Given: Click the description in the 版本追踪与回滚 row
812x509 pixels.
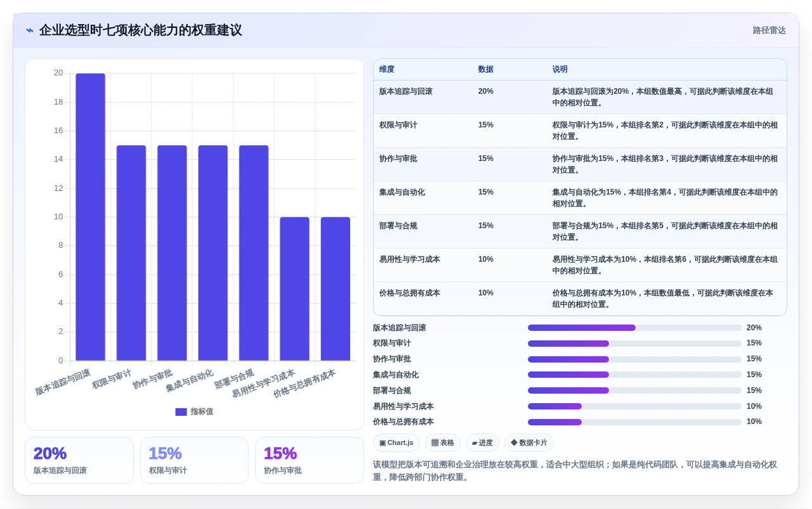Looking at the screenshot, I should click(663, 97).
